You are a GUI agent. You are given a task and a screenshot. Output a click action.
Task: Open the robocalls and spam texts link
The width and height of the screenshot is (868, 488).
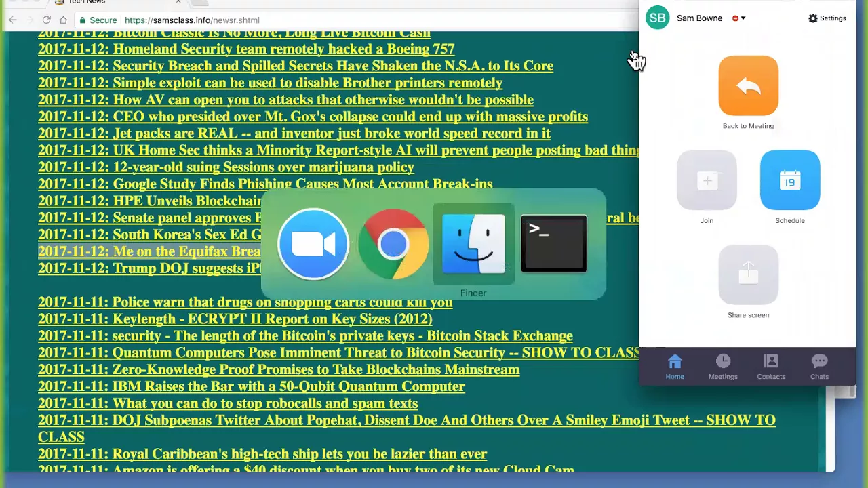click(x=228, y=404)
